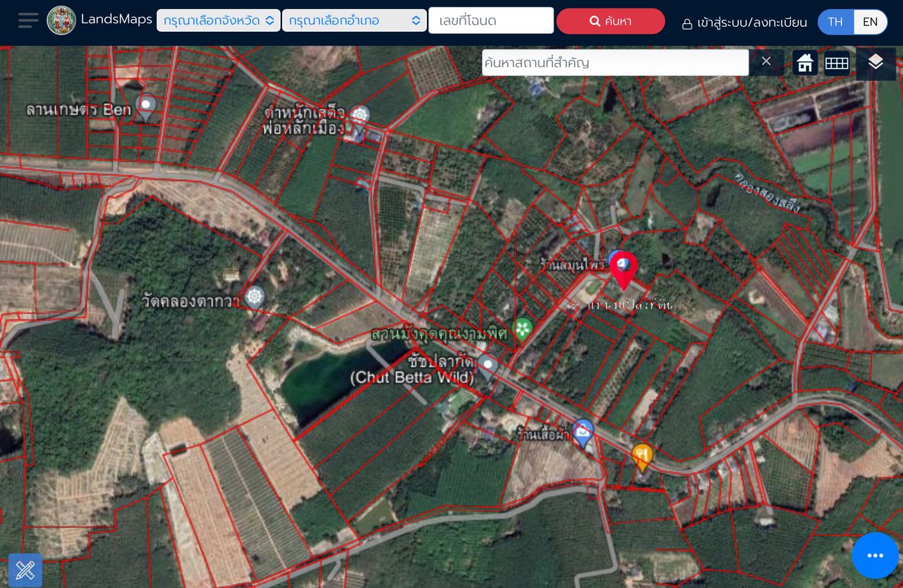Expand the district selection dropdown
Image resolution: width=903 pixels, height=588 pixels.
pyautogui.click(x=354, y=20)
